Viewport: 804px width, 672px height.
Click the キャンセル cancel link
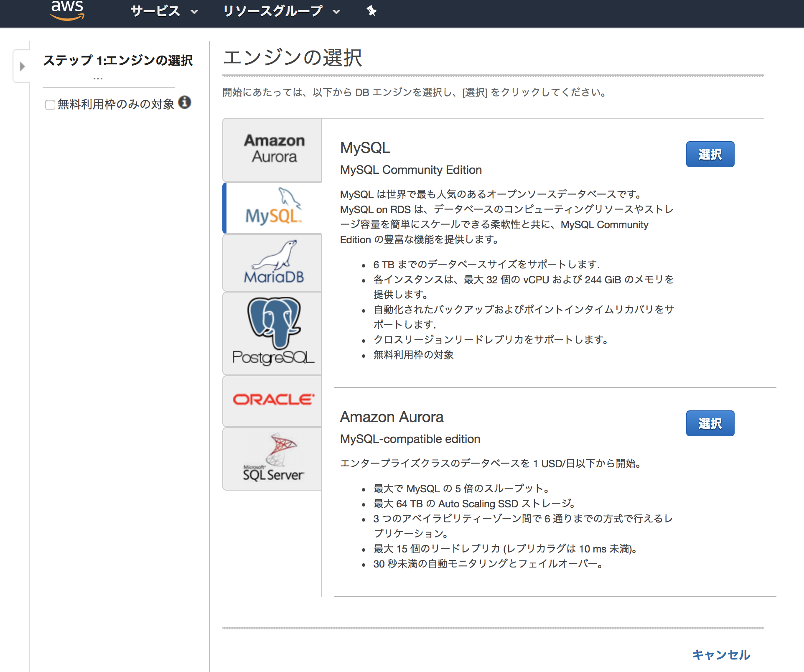(x=721, y=655)
